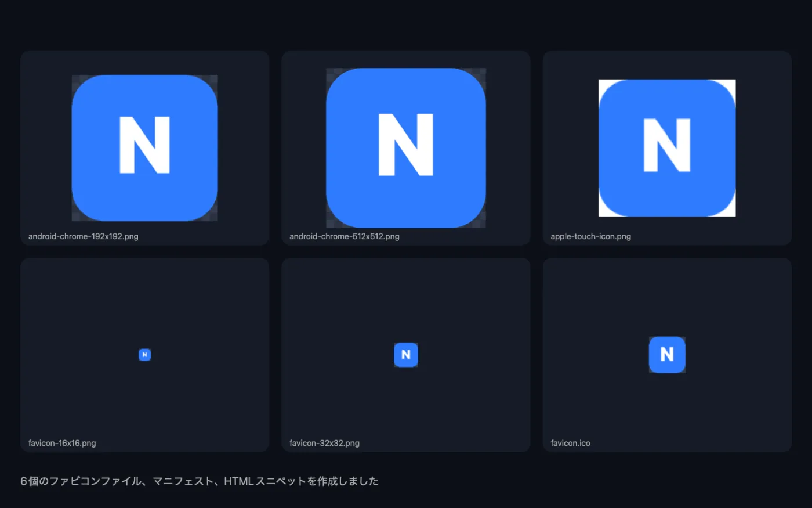Open the android-chrome-192x192.png icon preview
The width and height of the screenshot is (812, 508).
click(144, 148)
